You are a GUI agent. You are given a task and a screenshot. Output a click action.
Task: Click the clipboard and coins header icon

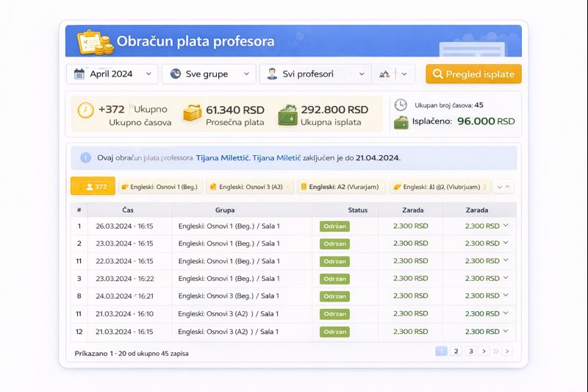pos(96,42)
